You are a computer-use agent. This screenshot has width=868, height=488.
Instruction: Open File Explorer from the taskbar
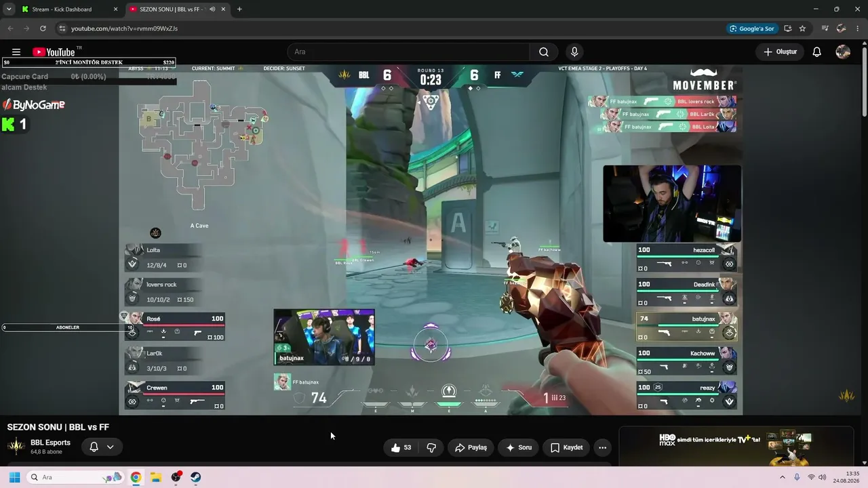point(155,477)
